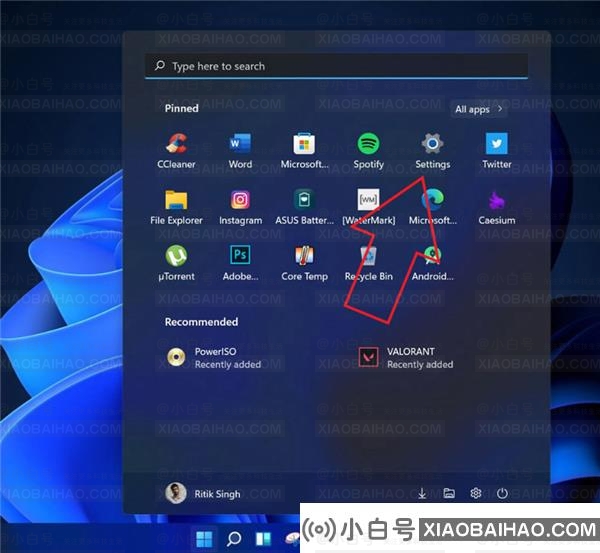Open the Recycle Bin pinned icon
Image resolution: width=600 pixels, height=553 pixels.
[368, 263]
